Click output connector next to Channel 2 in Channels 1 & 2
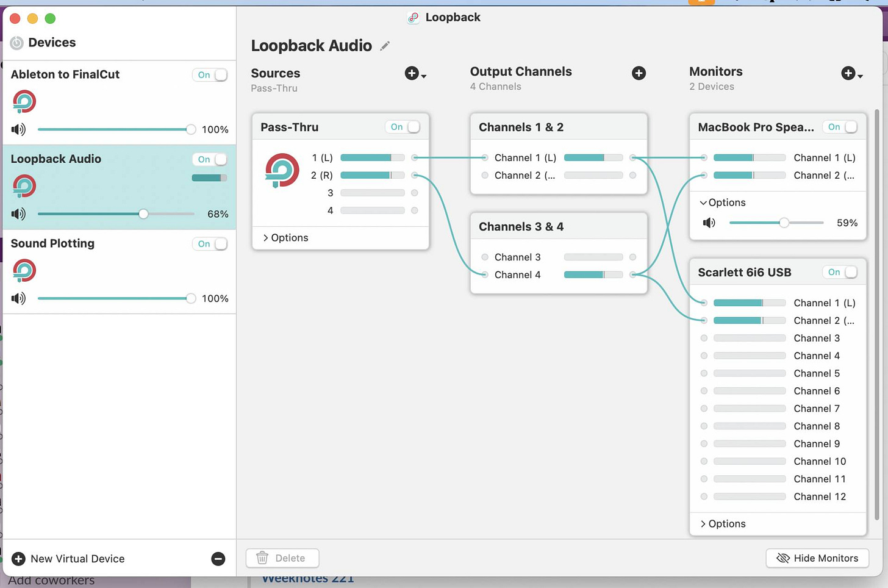 pyautogui.click(x=633, y=175)
